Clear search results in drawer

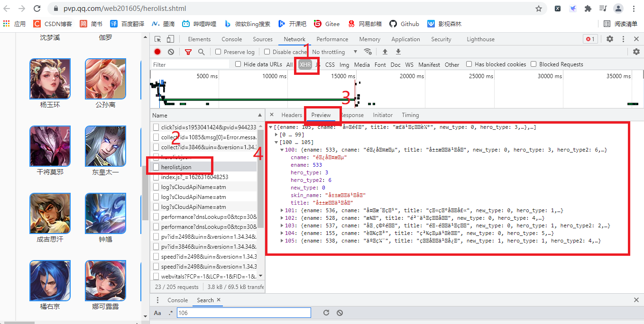tap(340, 313)
